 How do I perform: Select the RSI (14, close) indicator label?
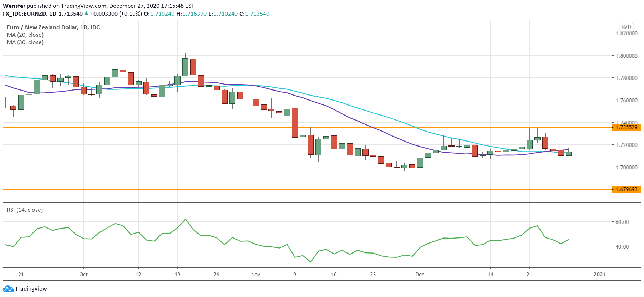[25, 210]
